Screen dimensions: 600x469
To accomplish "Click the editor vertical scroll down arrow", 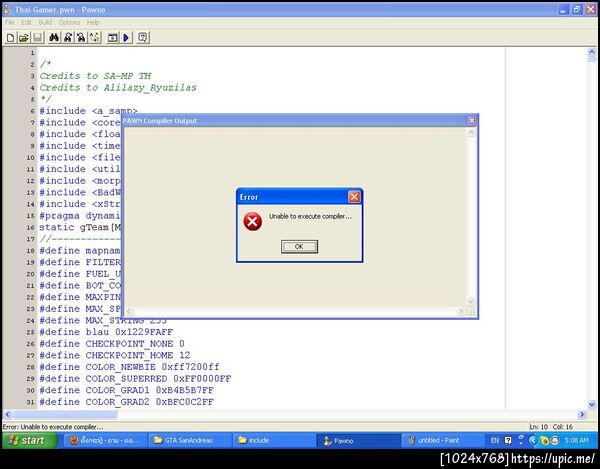I will pos(592,404).
